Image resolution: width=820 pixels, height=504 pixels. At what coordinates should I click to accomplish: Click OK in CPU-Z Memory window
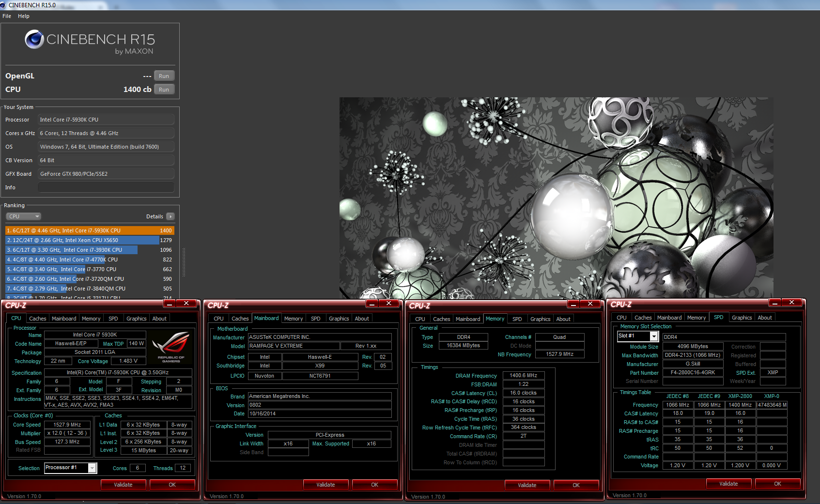click(x=576, y=485)
